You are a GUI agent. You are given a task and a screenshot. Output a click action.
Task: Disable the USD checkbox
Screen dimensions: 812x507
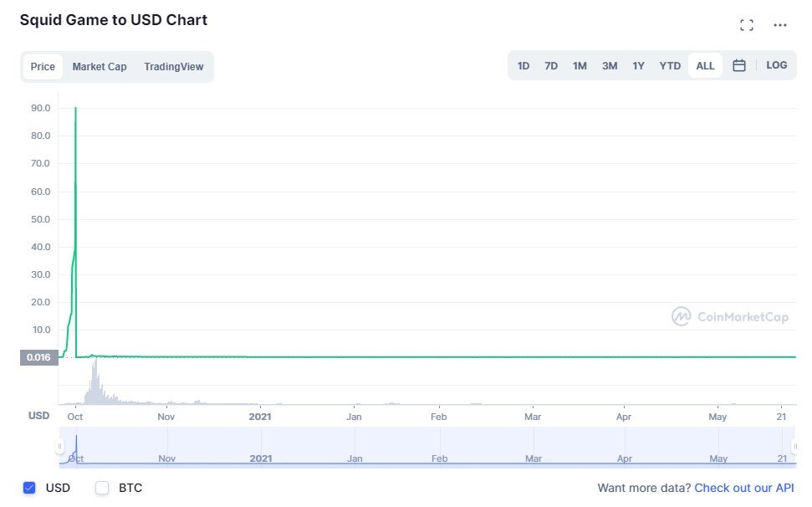tap(31, 488)
